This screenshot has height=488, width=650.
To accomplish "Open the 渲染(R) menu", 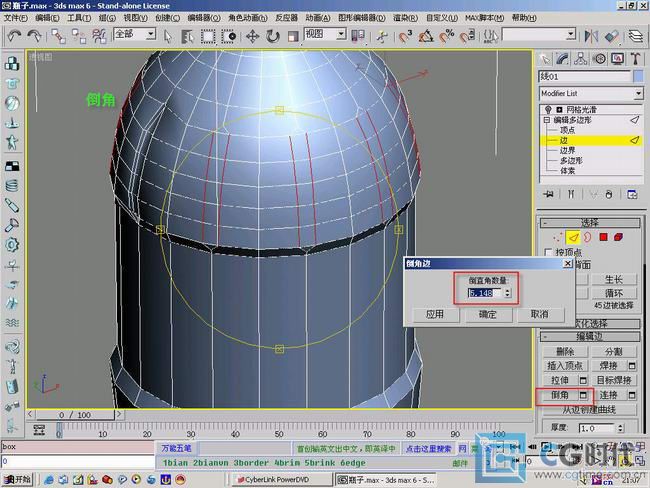I will pos(405,18).
